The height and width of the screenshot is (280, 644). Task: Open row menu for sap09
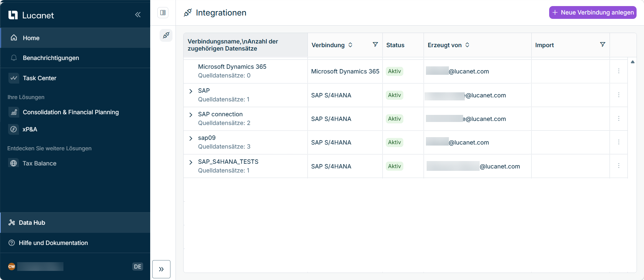(619, 142)
